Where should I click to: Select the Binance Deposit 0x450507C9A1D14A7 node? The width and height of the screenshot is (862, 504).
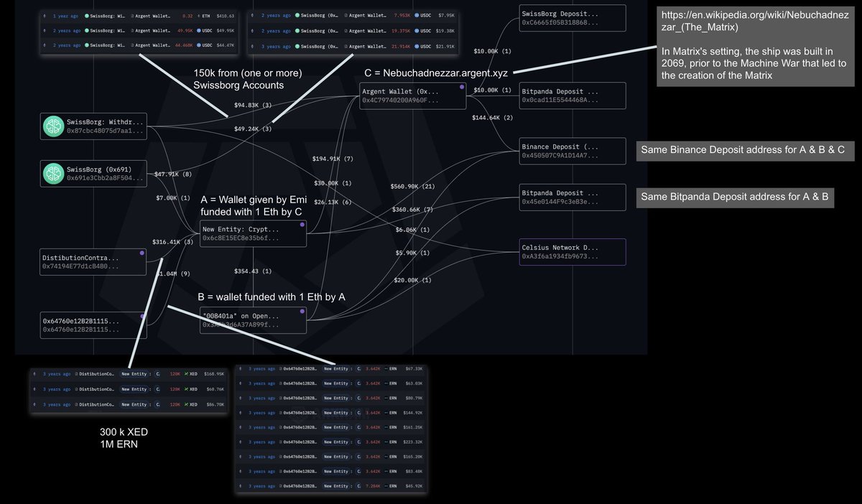click(x=573, y=151)
